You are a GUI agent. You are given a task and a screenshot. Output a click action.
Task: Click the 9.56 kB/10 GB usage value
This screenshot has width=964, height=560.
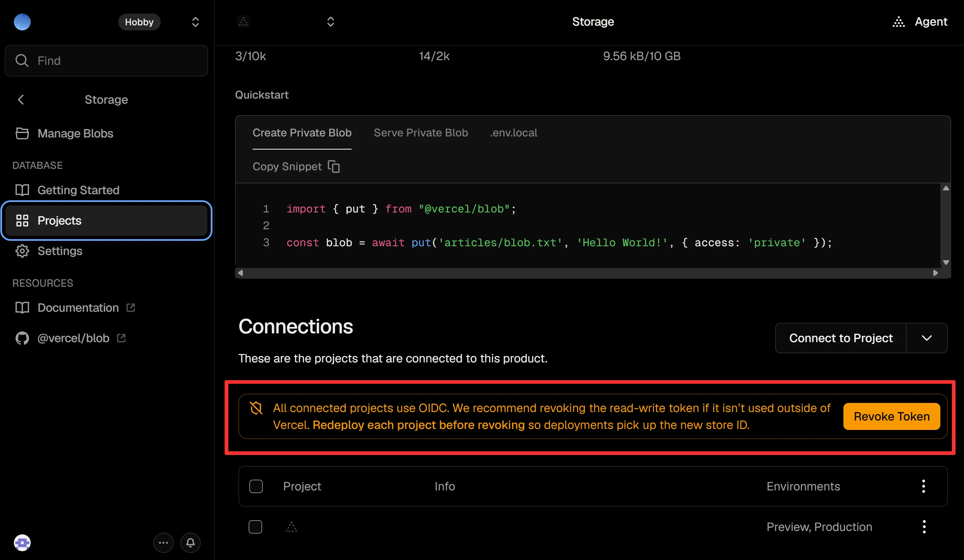641,56
